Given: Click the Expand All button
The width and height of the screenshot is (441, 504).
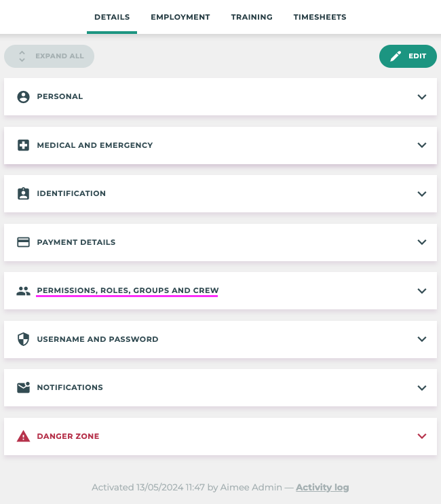Looking at the screenshot, I should tap(50, 56).
